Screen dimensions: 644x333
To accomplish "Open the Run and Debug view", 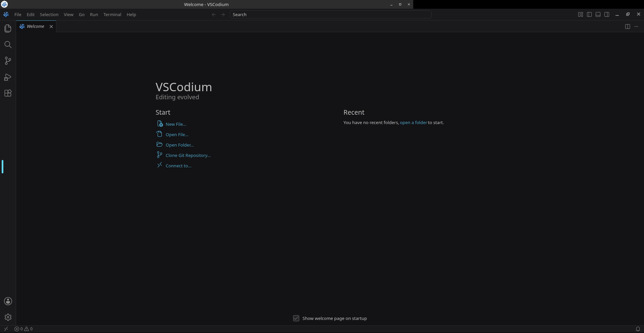I will click(x=8, y=77).
